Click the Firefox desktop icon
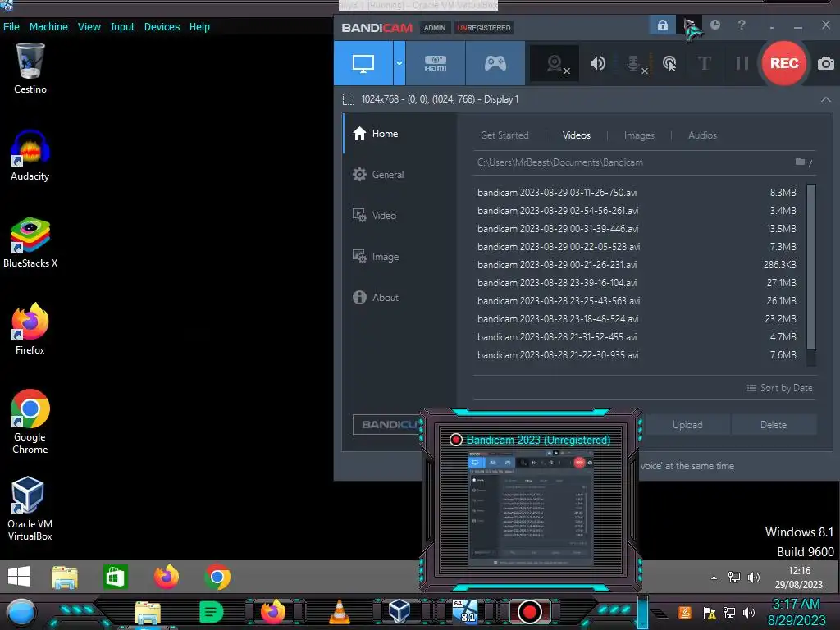This screenshot has width=840, height=630. (x=30, y=330)
